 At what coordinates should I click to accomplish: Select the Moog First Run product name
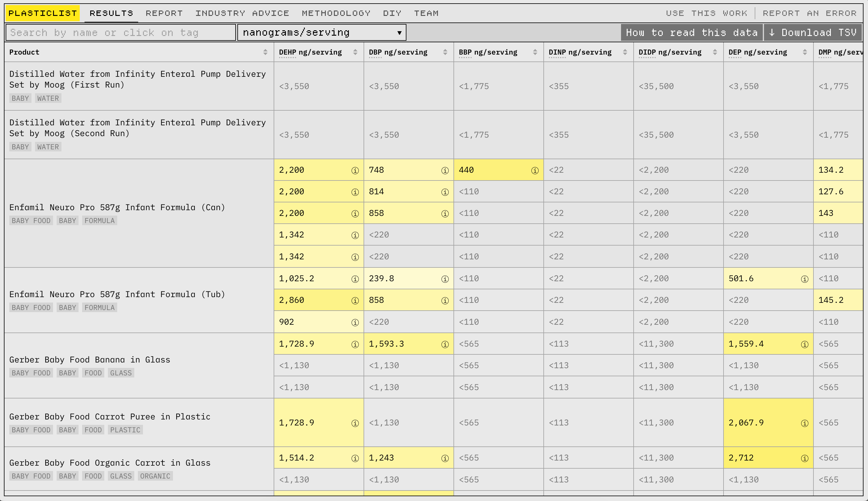(138, 79)
